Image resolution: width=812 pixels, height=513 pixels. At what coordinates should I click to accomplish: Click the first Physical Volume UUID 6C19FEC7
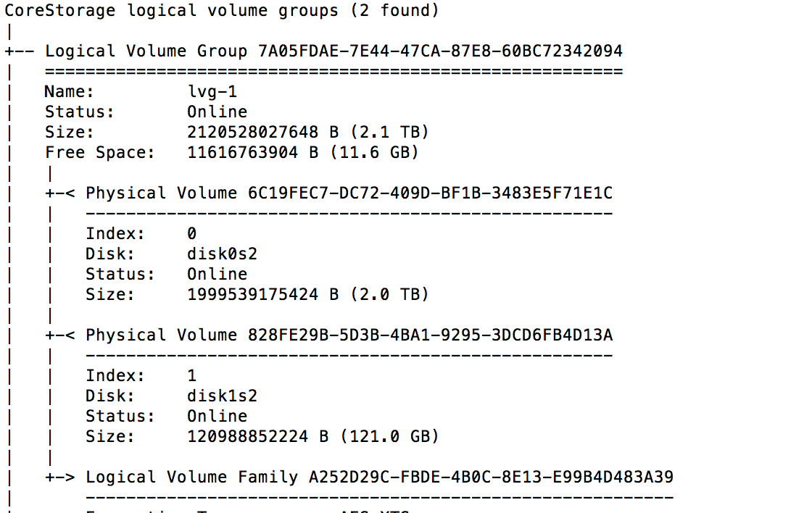pyautogui.click(x=425, y=193)
